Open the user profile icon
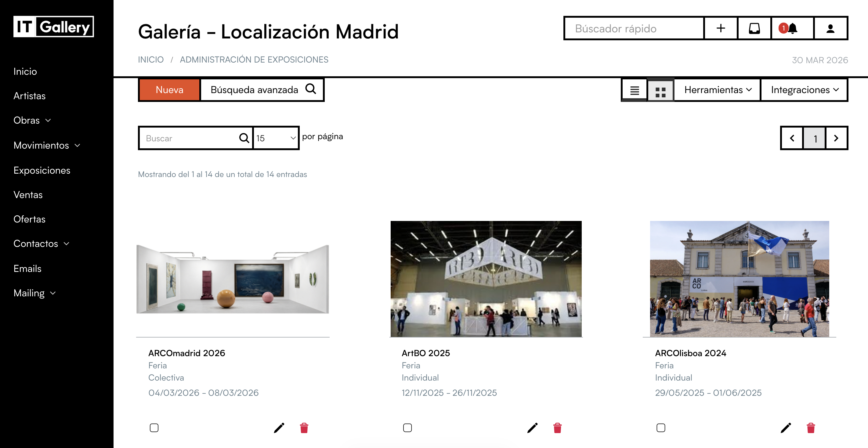Image resolution: width=868 pixels, height=448 pixels. pyautogui.click(x=830, y=28)
